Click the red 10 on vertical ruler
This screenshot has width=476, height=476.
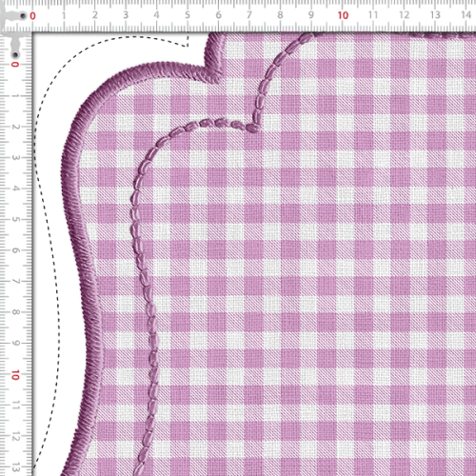tap(15, 375)
